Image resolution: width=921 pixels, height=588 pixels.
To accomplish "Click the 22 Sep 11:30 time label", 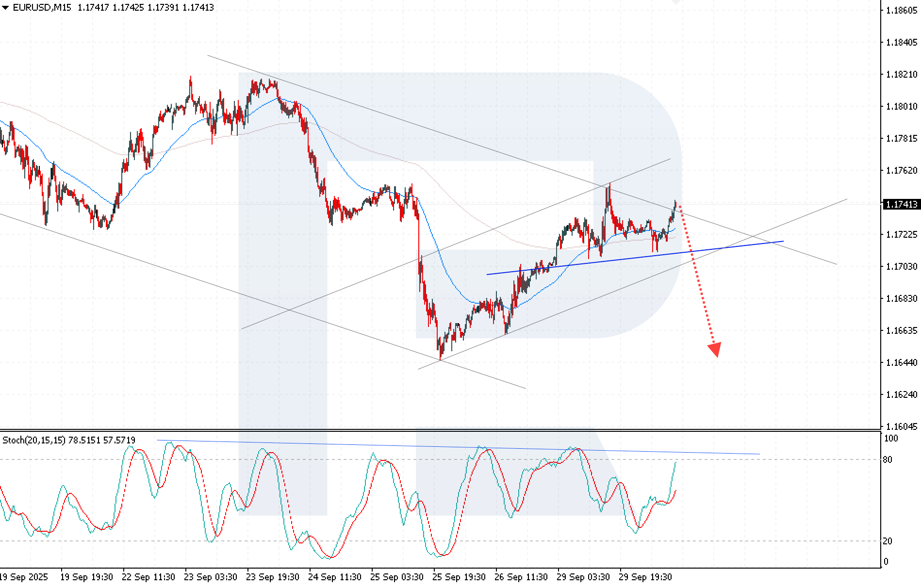I will 148,577.
